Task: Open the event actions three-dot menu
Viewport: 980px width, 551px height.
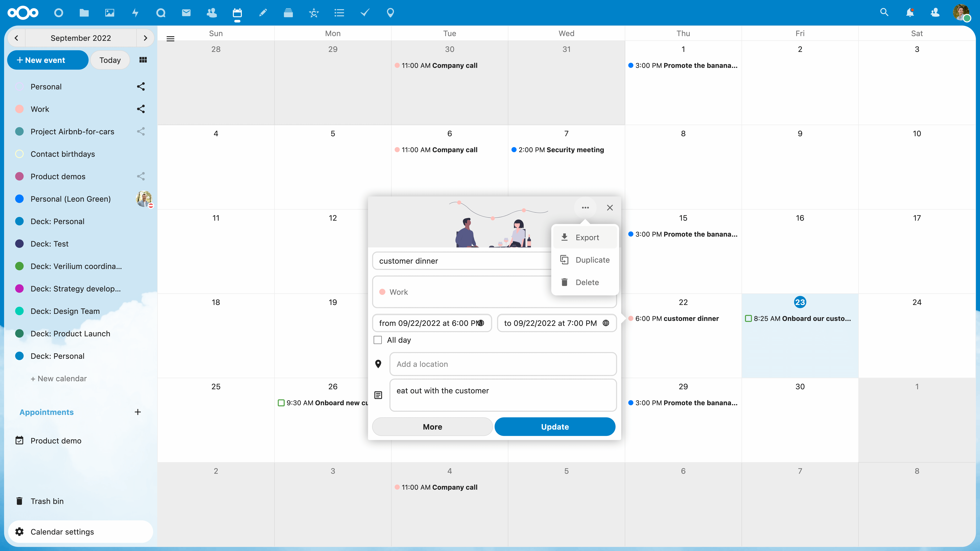Action: click(585, 208)
